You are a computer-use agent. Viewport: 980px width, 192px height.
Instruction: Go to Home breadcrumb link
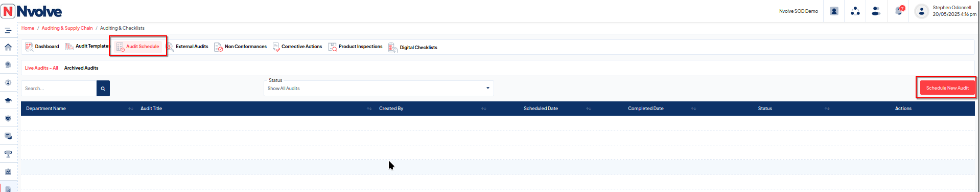28,28
